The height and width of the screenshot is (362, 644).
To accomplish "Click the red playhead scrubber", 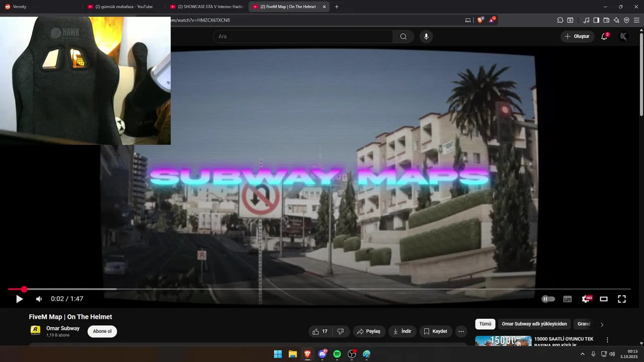I will tap(24, 289).
